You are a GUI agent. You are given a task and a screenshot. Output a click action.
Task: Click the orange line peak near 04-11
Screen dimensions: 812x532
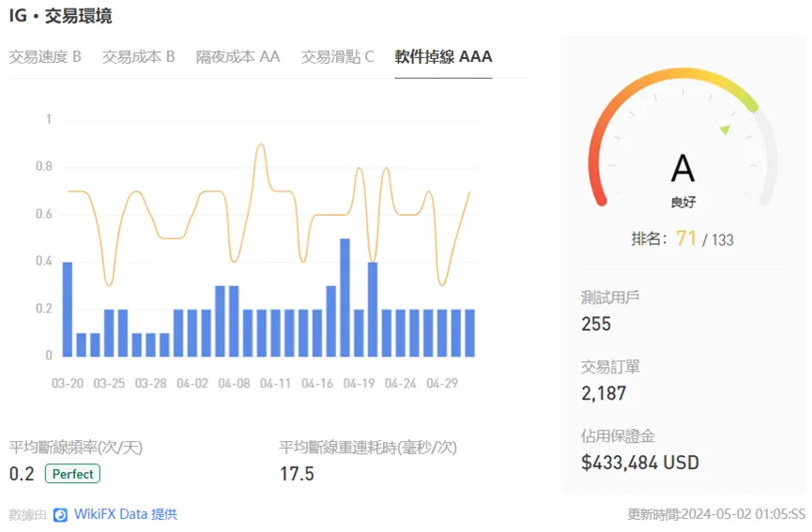pyautogui.click(x=261, y=144)
